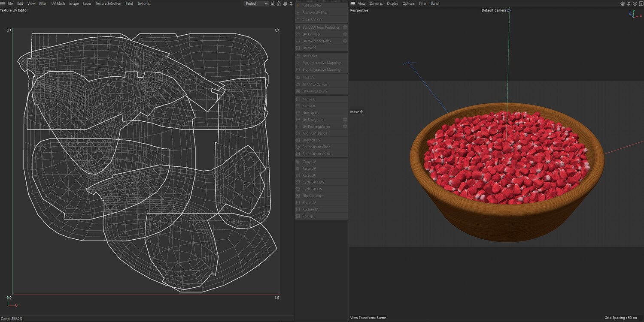Open the Image menu in UV editor

tap(74, 3)
